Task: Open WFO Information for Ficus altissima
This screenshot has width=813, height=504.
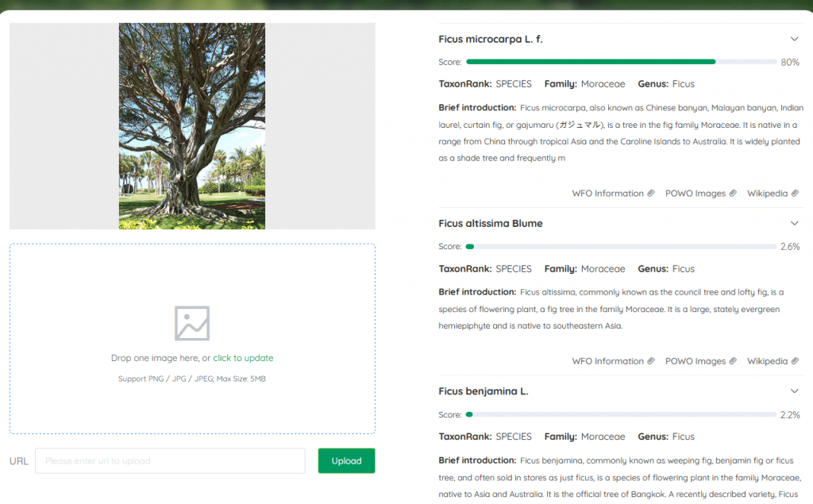Action: [x=607, y=361]
